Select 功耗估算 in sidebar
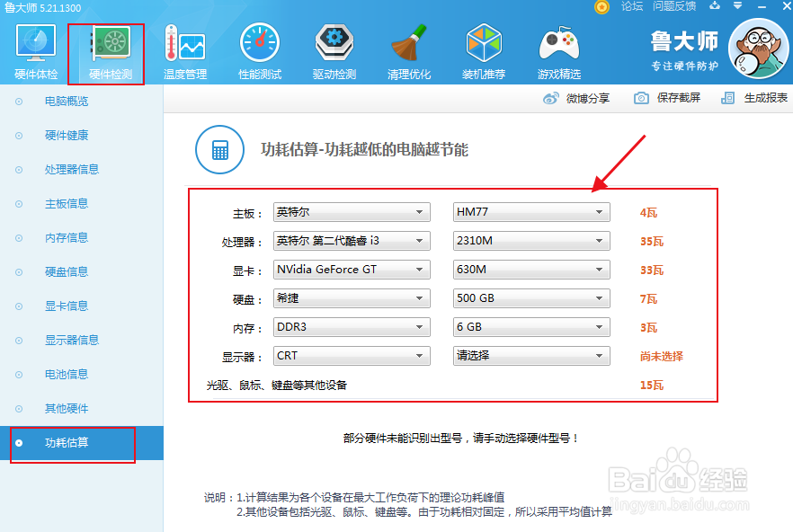This screenshot has height=532, width=793. coord(82,443)
